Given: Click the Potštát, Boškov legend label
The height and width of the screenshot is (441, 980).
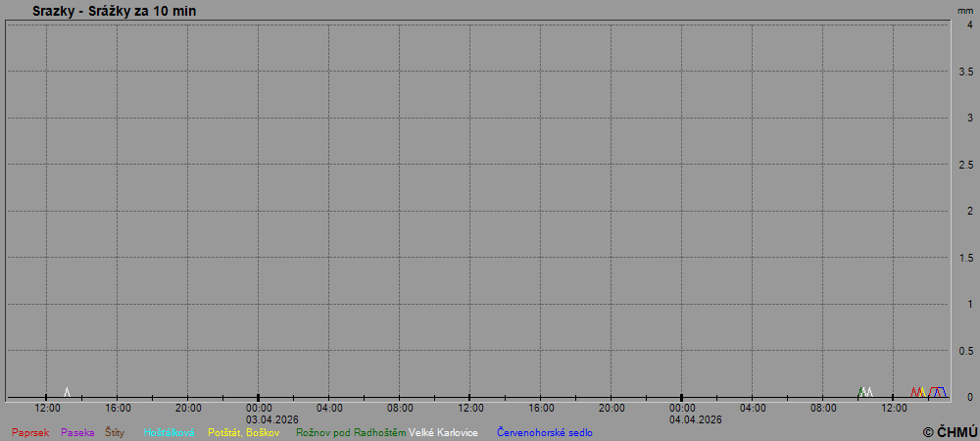Looking at the screenshot, I should [x=244, y=432].
